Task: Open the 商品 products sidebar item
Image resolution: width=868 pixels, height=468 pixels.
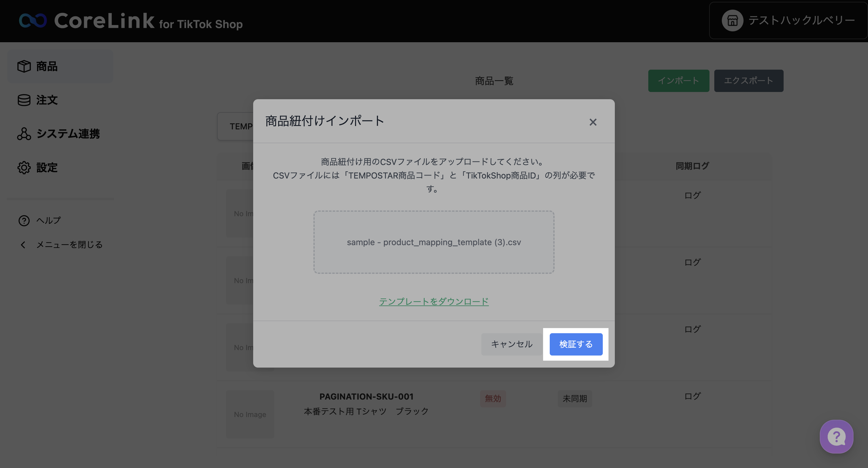Action: pos(47,66)
